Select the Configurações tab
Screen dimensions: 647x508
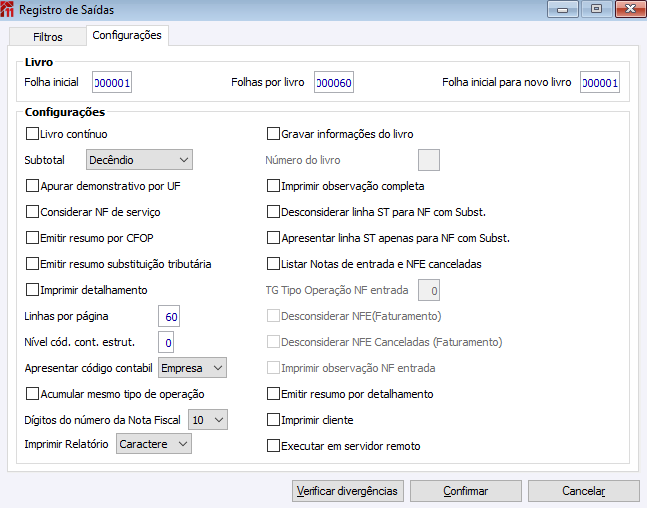[126, 35]
